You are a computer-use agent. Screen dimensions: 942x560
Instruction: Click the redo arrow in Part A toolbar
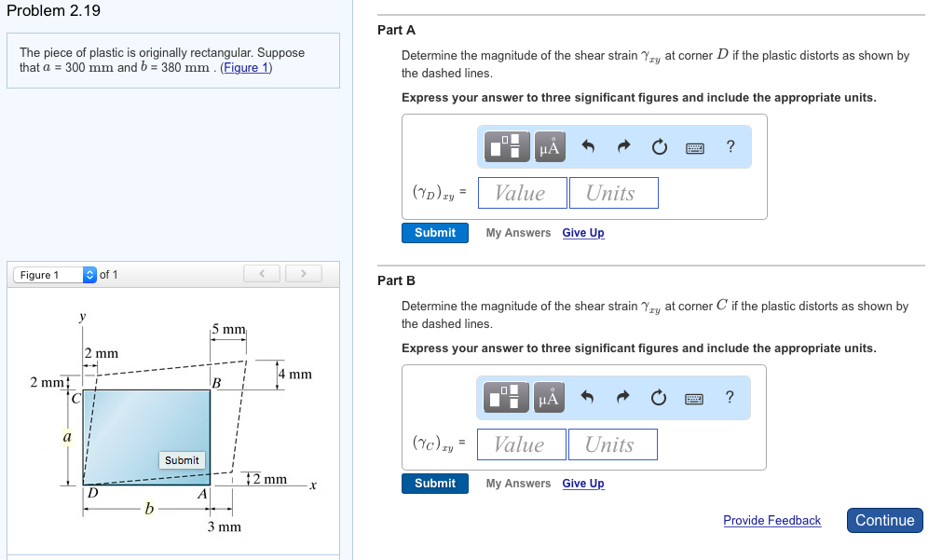pyautogui.click(x=623, y=146)
